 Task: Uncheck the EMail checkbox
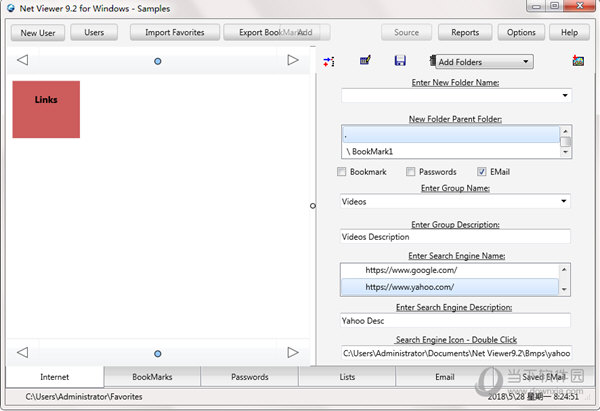point(481,171)
